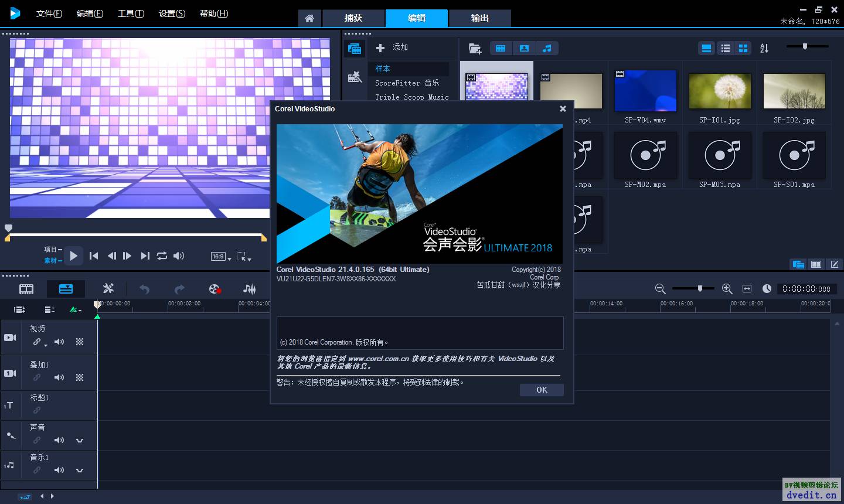Click the import media files folder icon
The height and width of the screenshot is (504, 844).
(475, 49)
